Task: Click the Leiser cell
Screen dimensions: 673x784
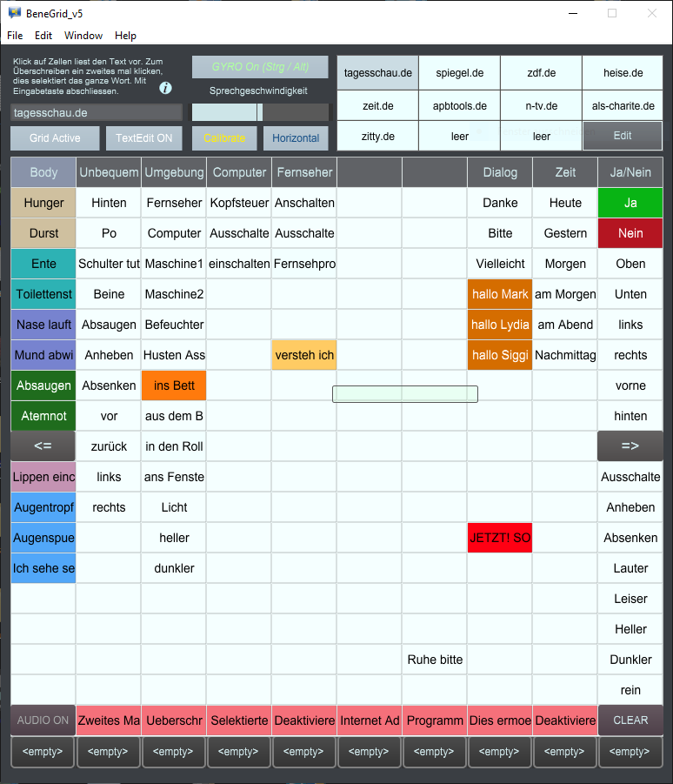Action: pos(630,599)
